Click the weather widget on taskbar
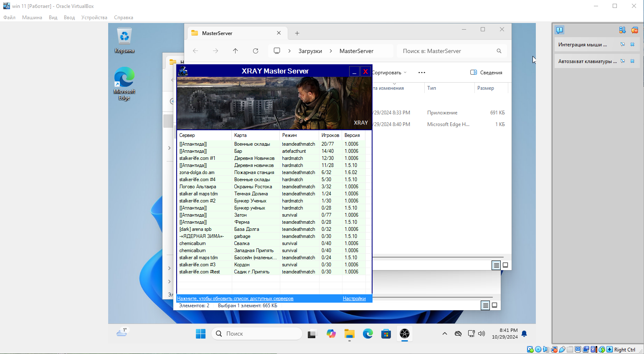Screen dimensions: 644x354 pos(122,332)
